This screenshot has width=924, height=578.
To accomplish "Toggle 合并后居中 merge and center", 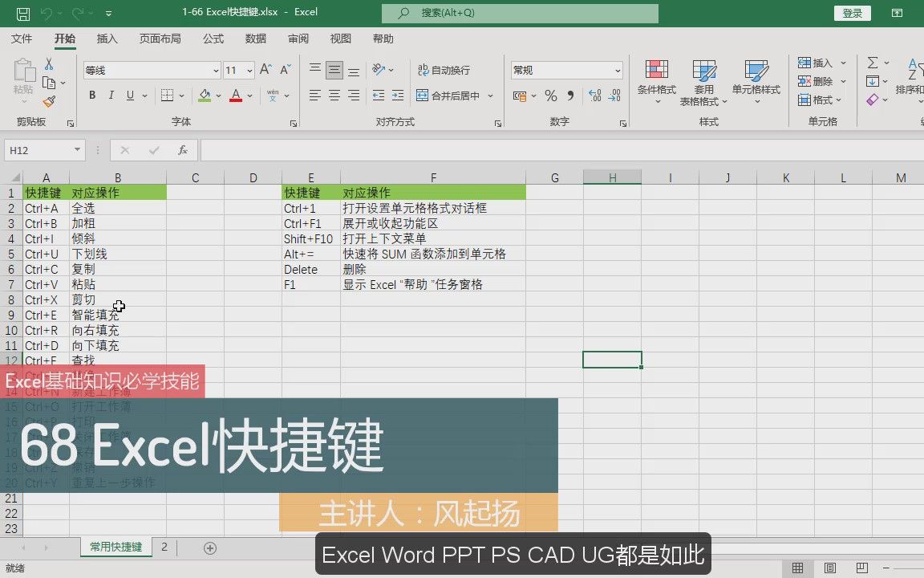I will coord(448,95).
